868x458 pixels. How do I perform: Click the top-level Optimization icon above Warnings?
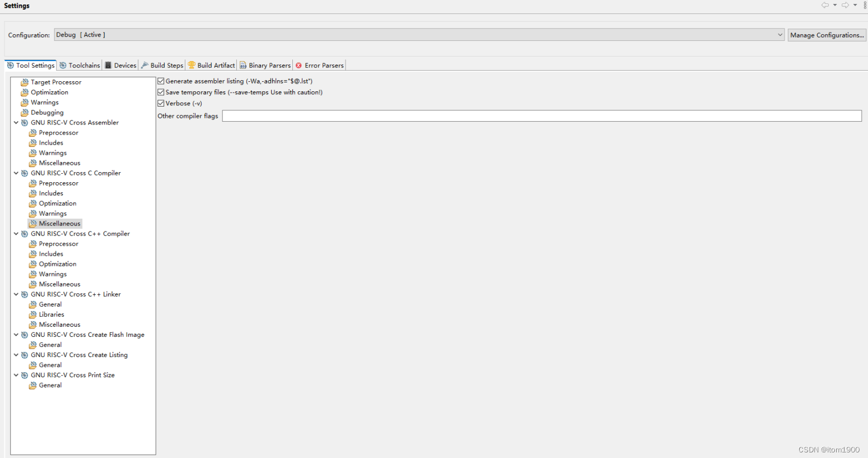click(25, 92)
